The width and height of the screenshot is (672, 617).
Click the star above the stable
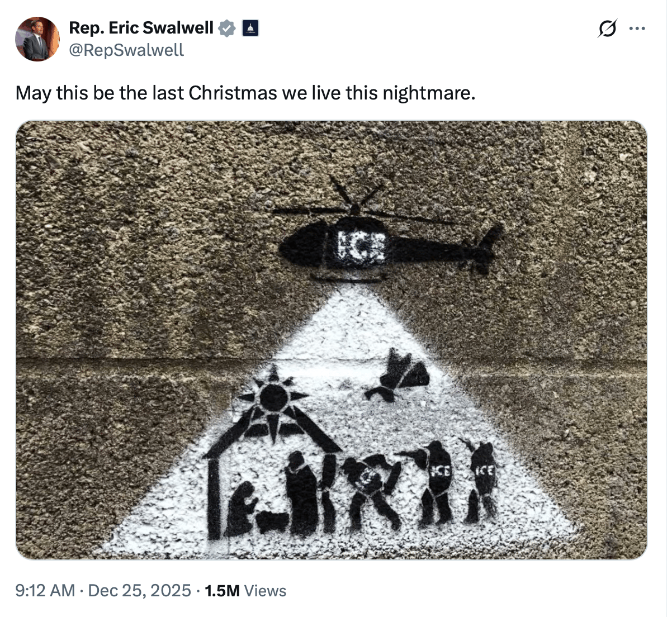(x=273, y=398)
